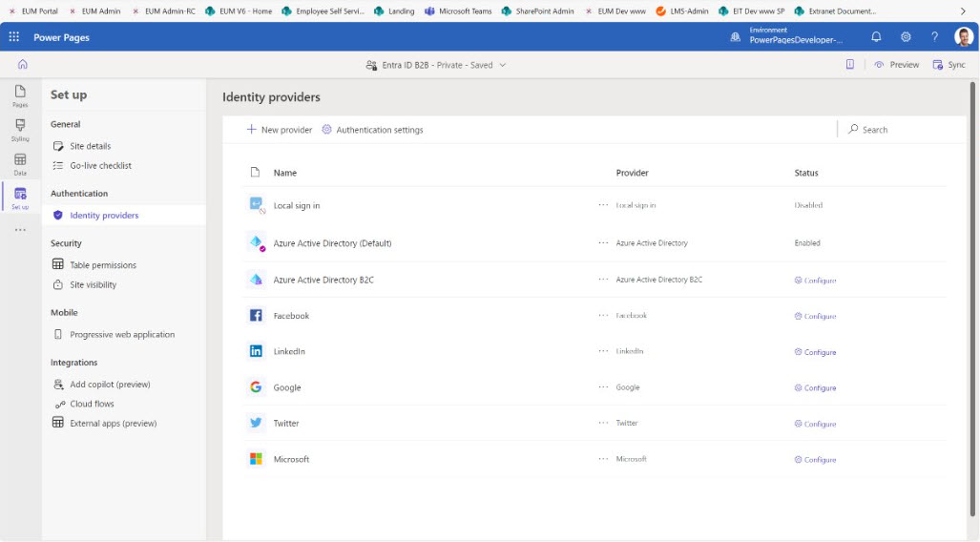Select Identity providers in the sidebar
The width and height of the screenshot is (980, 542).
(x=124, y=215)
